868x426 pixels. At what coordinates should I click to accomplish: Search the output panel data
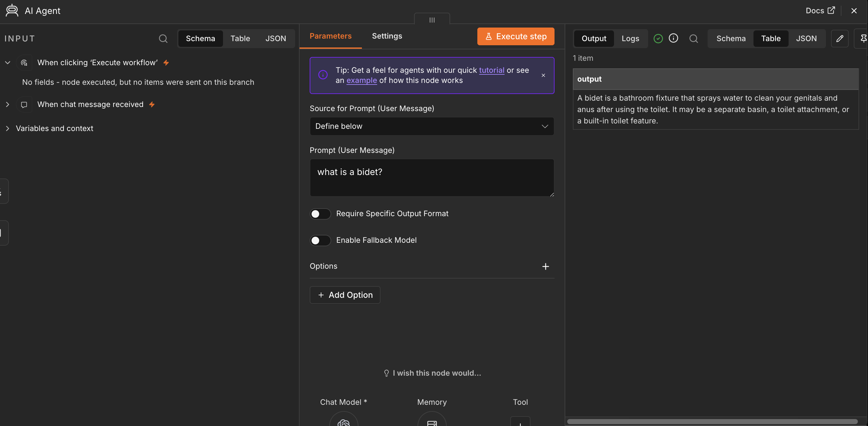[x=693, y=38]
